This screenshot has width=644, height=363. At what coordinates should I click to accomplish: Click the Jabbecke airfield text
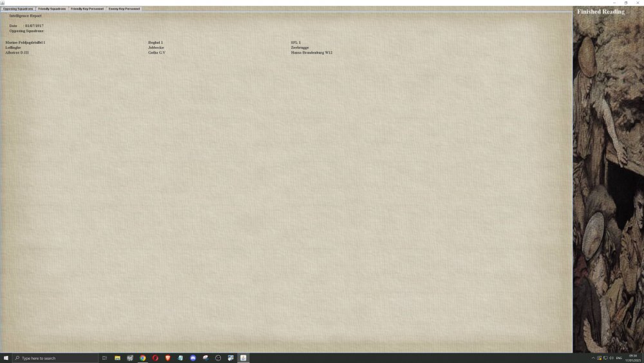156,48
